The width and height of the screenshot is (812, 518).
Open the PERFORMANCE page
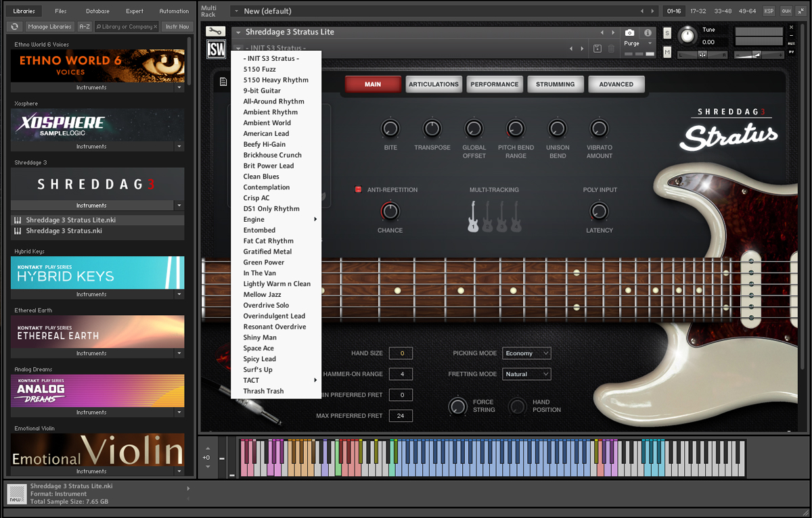coord(495,85)
